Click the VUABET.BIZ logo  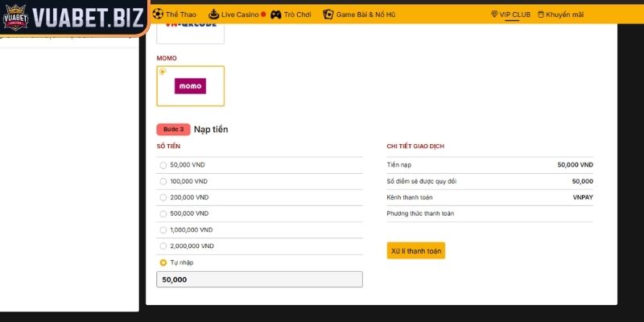coord(72,18)
